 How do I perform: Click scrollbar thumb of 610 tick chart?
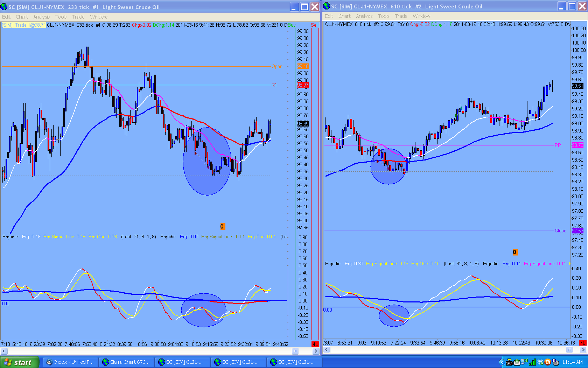click(569, 349)
